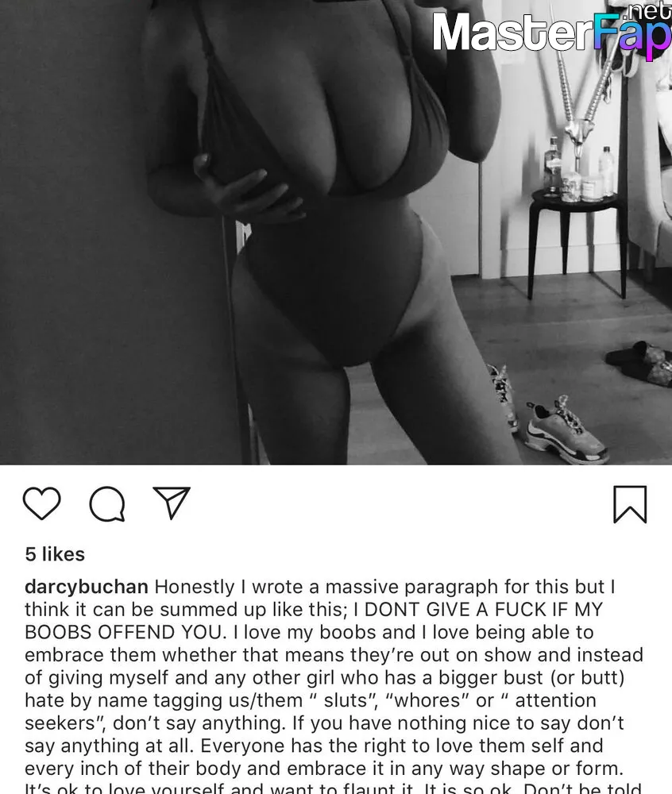View who liked via 5 likes

pos(55,554)
